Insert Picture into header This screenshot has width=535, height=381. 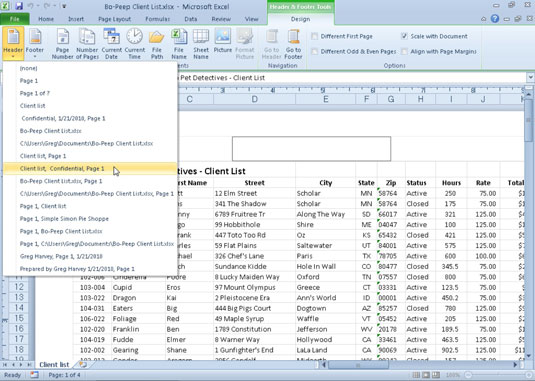tap(223, 41)
